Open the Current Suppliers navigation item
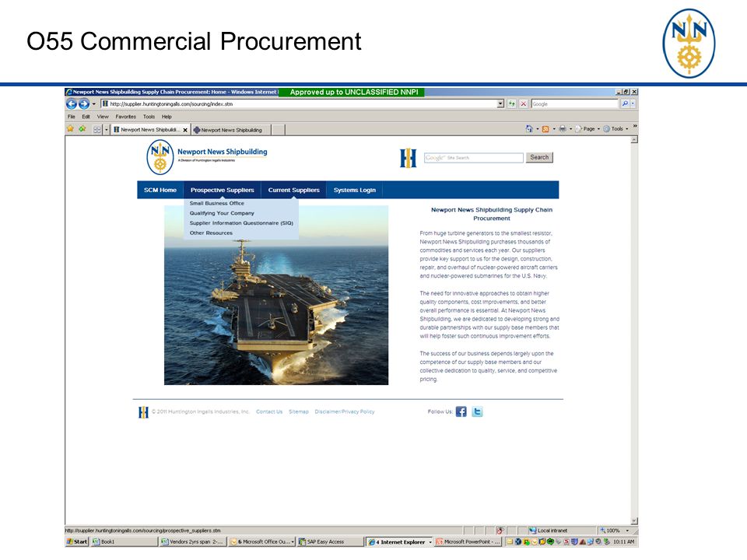Screen dimensions: 747x560 tap(293, 190)
